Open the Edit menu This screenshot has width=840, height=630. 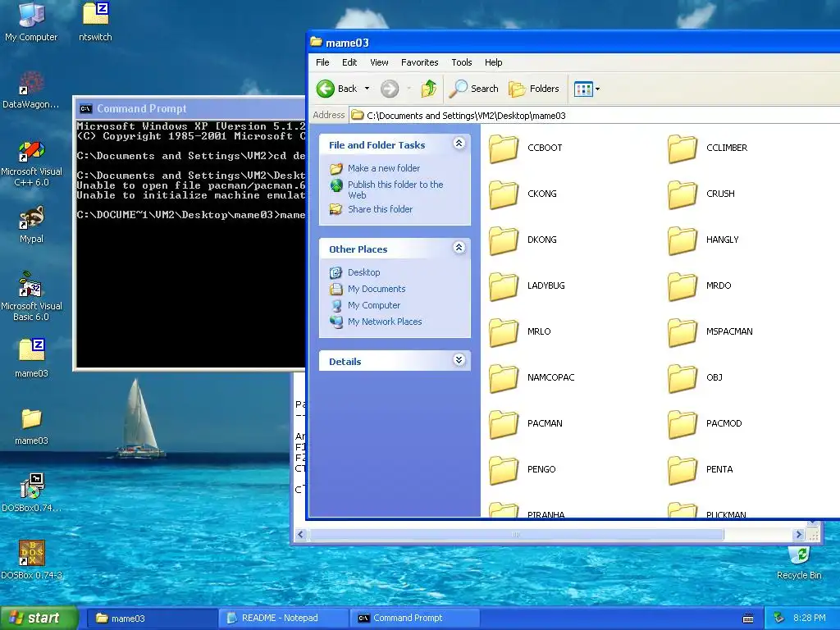point(349,62)
